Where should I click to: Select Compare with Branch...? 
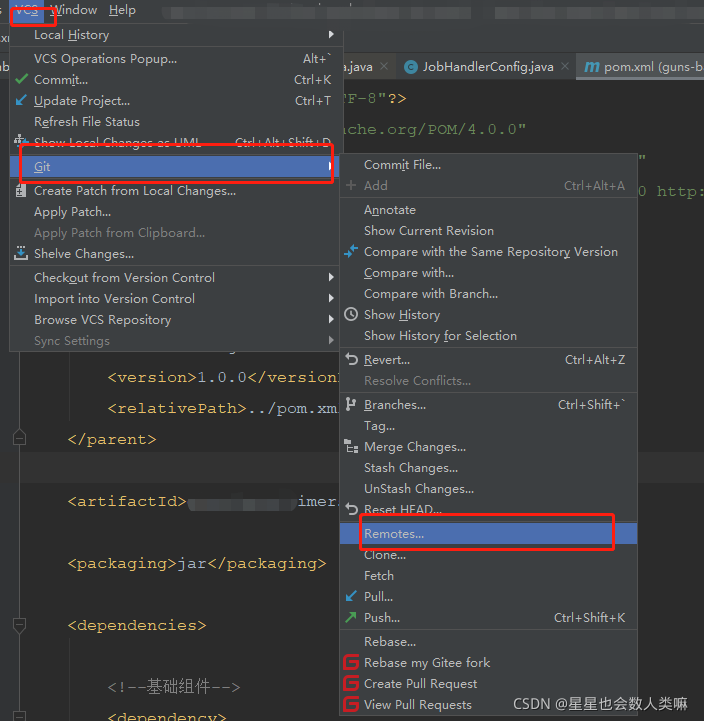click(488, 293)
